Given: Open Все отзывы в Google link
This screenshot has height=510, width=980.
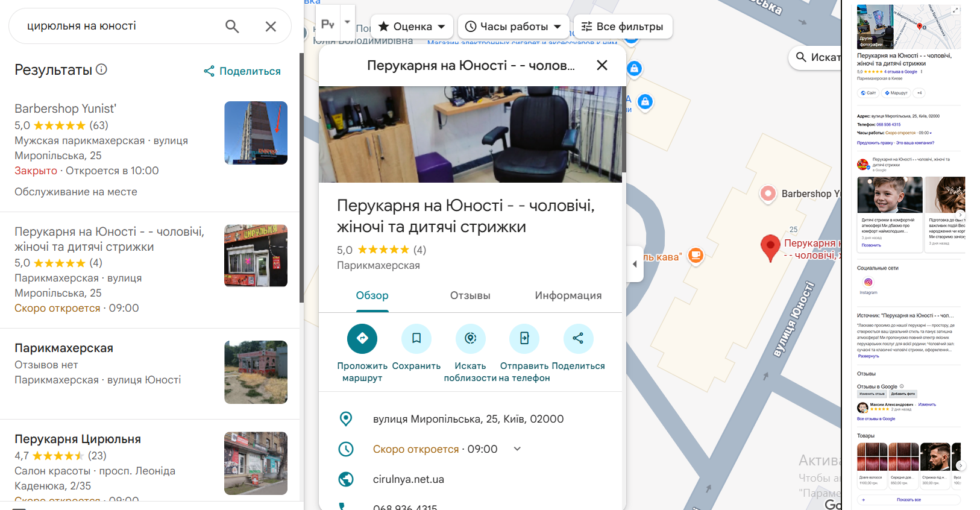Looking at the screenshot, I should pyautogui.click(x=876, y=419).
